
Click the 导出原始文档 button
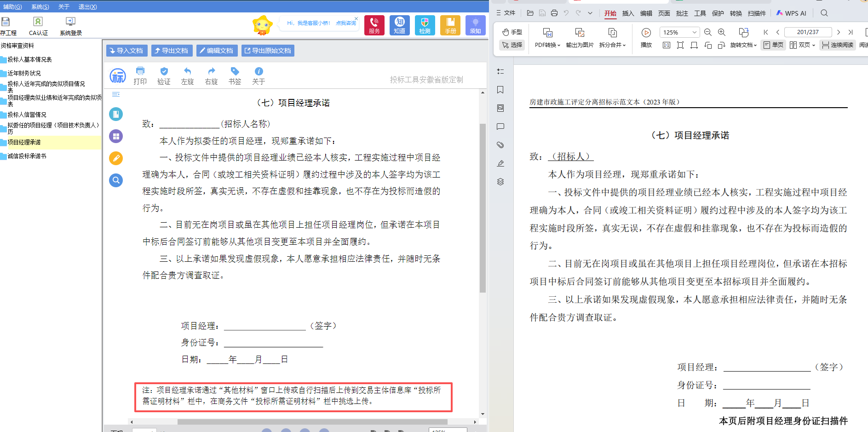[x=268, y=51]
